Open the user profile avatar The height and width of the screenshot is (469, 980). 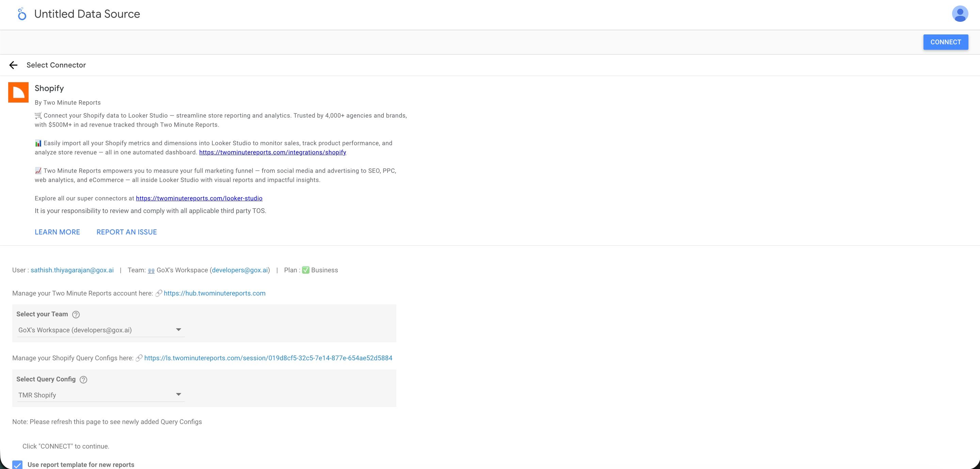tap(960, 14)
